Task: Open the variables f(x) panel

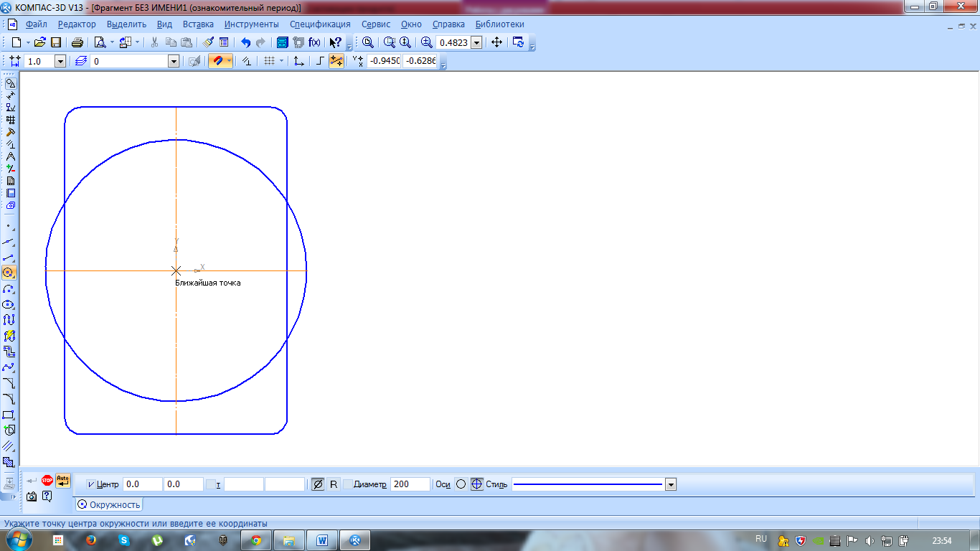Action: click(314, 42)
